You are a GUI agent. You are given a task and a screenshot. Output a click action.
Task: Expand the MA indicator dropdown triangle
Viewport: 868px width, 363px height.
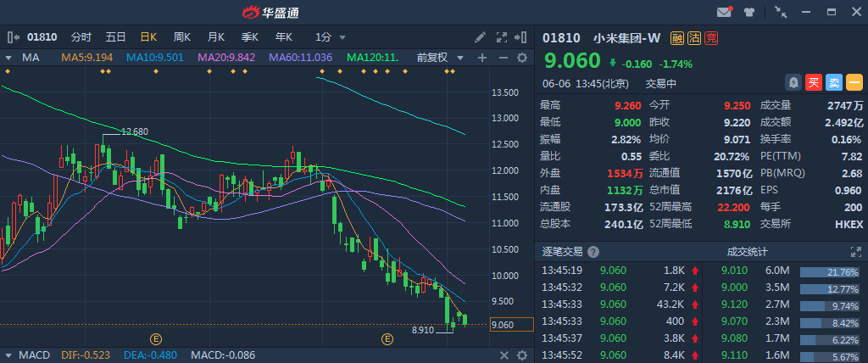coord(8,58)
